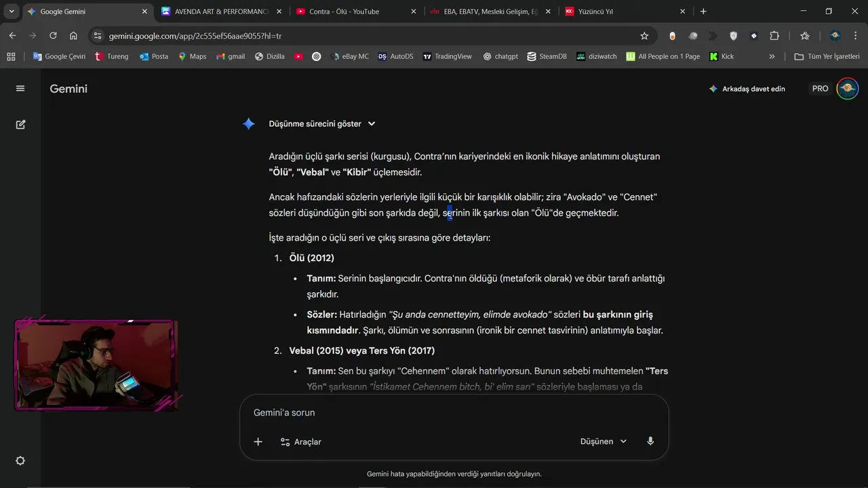Close the Contra - Ölü YouTube tab
This screenshot has height=488, width=868.
413,12
